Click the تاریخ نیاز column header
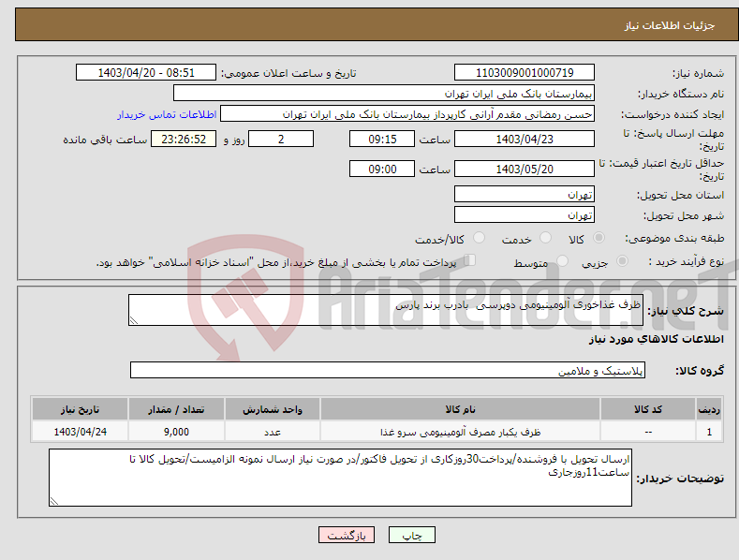 pyautogui.click(x=80, y=409)
